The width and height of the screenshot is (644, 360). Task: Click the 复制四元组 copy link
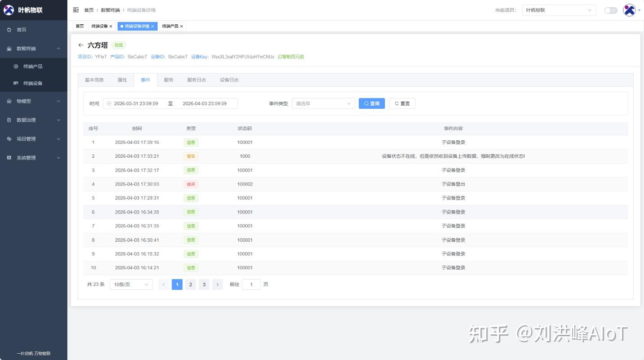(x=291, y=57)
